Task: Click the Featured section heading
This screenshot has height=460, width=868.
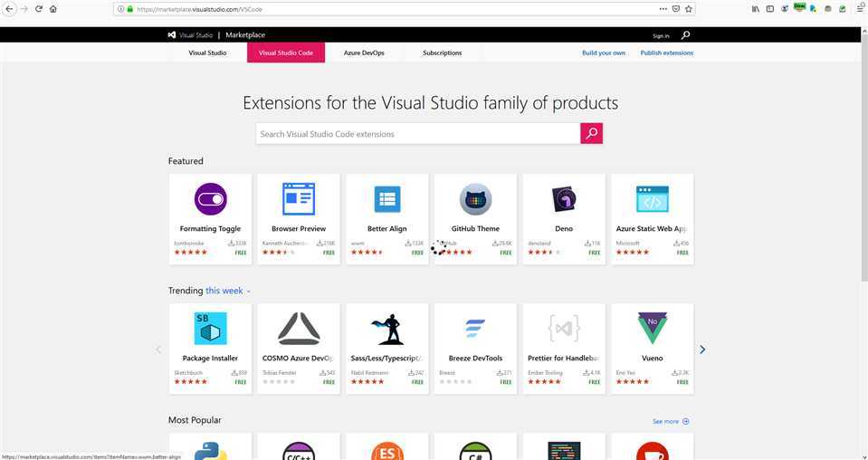Action: click(x=186, y=161)
